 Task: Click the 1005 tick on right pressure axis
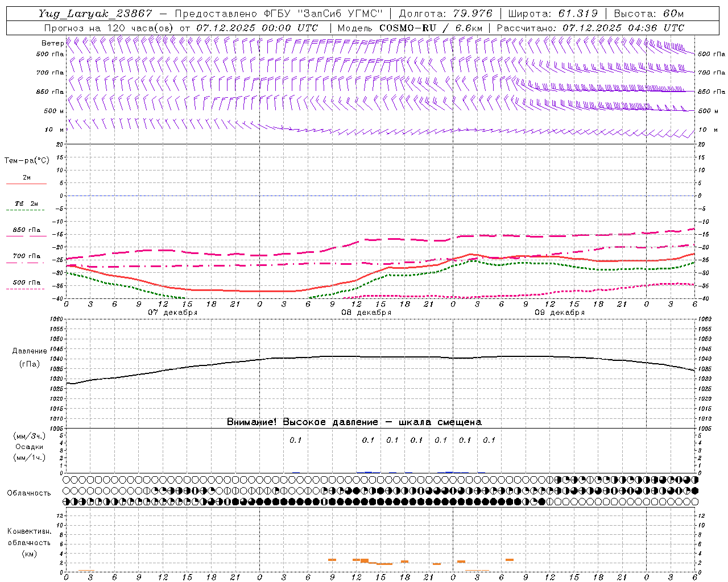[705, 429]
